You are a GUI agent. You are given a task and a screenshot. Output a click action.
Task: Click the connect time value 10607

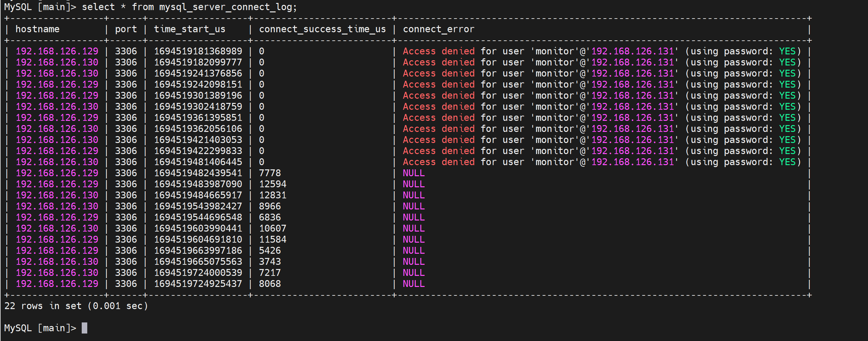272,228
